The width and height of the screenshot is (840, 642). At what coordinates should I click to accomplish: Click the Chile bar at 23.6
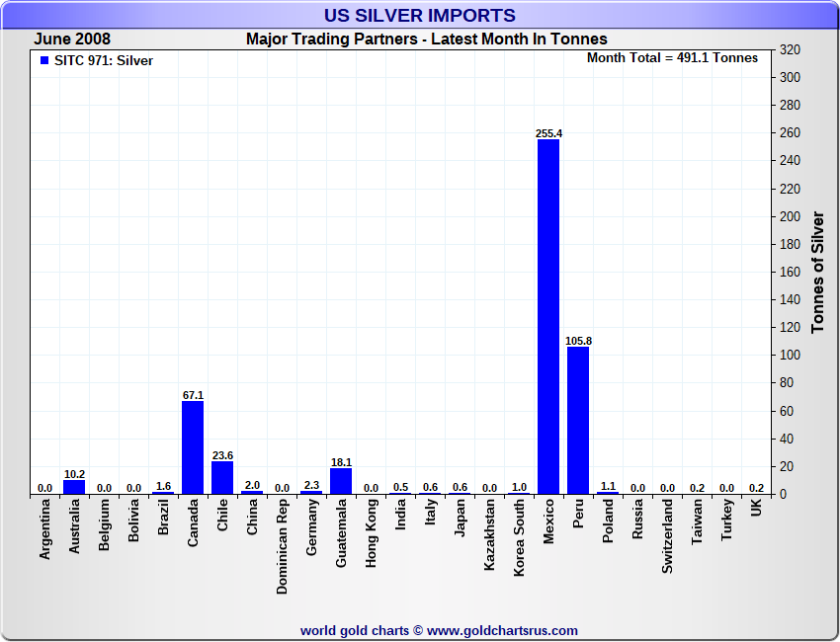(x=222, y=478)
